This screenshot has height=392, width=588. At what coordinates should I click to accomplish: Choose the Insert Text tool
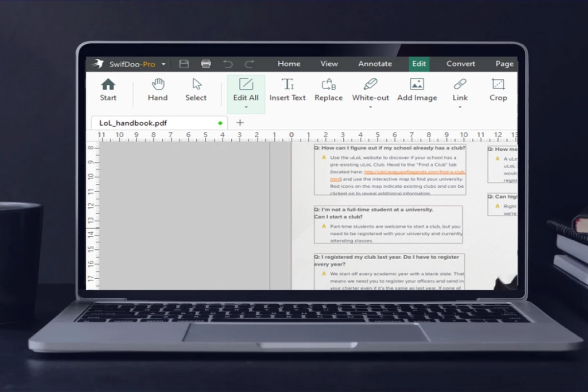point(287,90)
